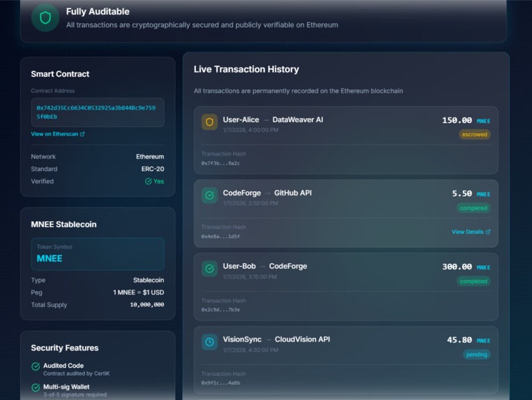Click the 1/7/2026, 4:00:00 PM timestamp

tap(251, 130)
